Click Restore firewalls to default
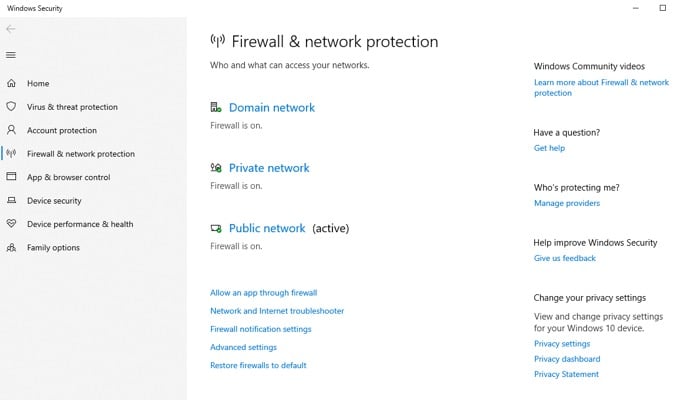 258,365
